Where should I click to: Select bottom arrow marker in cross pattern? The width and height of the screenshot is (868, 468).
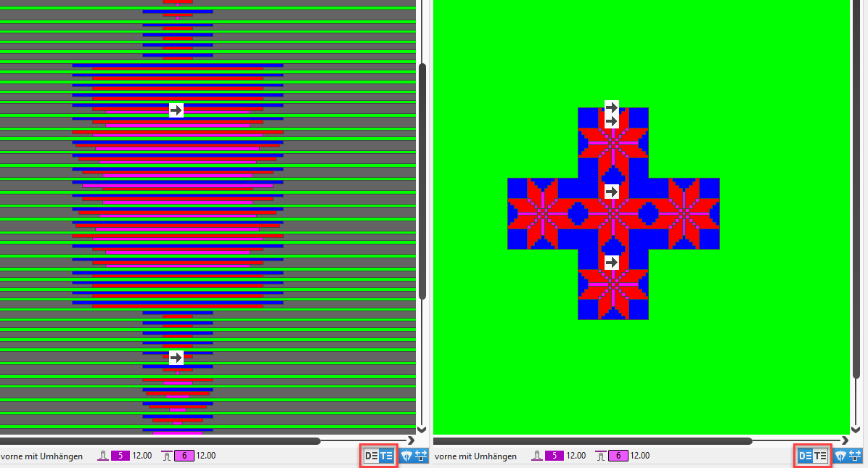[612, 262]
